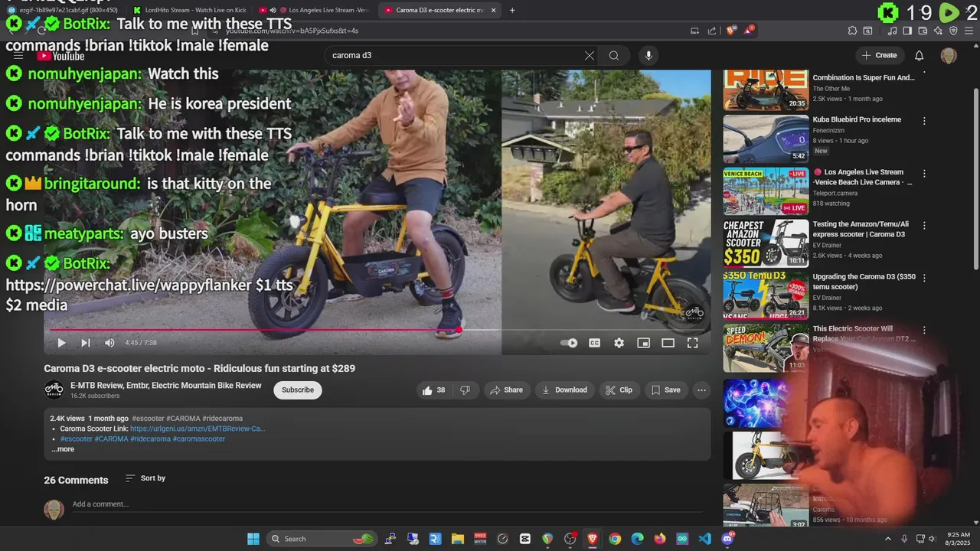Click the 'Add a comment' field
Screen dimensions: 980x551
pos(387,504)
